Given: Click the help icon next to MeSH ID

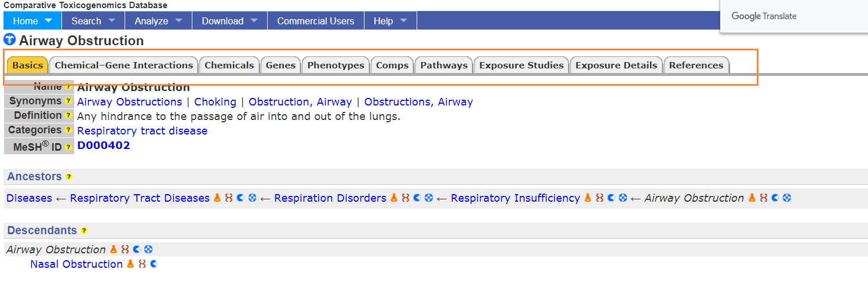Looking at the screenshot, I should click(68, 147).
